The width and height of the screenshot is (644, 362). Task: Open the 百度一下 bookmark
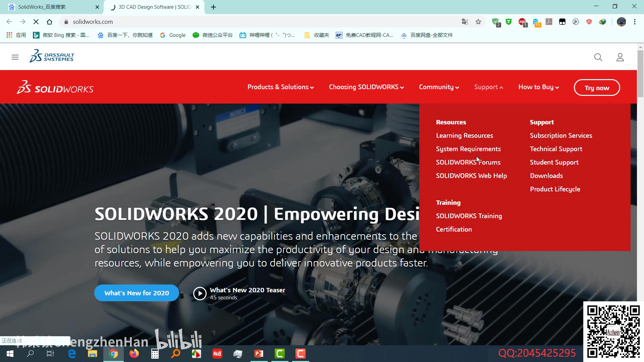[125, 35]
